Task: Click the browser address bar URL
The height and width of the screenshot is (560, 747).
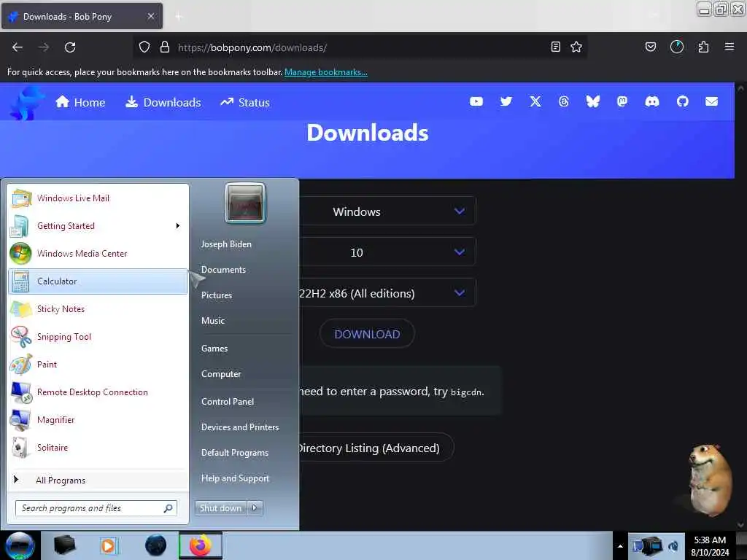Action: (x=252, y=47)
